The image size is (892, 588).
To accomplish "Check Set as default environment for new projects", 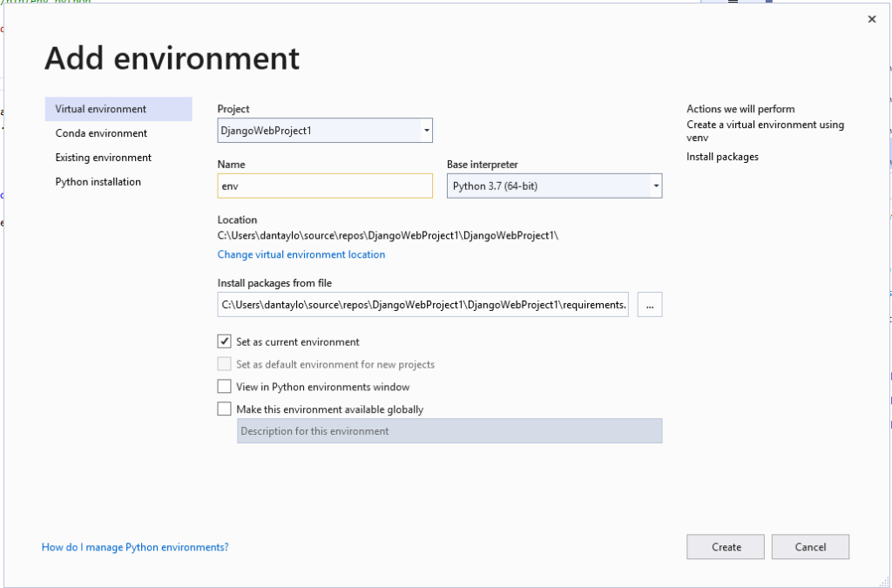I will pyautogui.click(x=224, y=363).
